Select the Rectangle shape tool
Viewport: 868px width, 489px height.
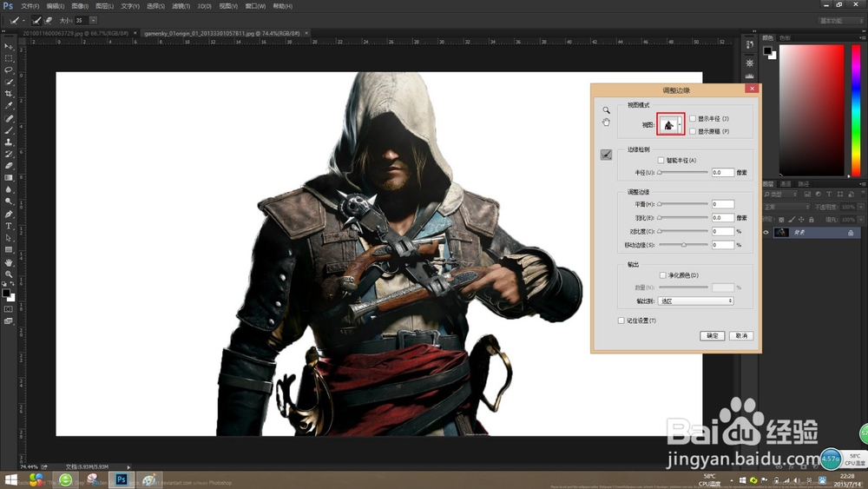9,250
